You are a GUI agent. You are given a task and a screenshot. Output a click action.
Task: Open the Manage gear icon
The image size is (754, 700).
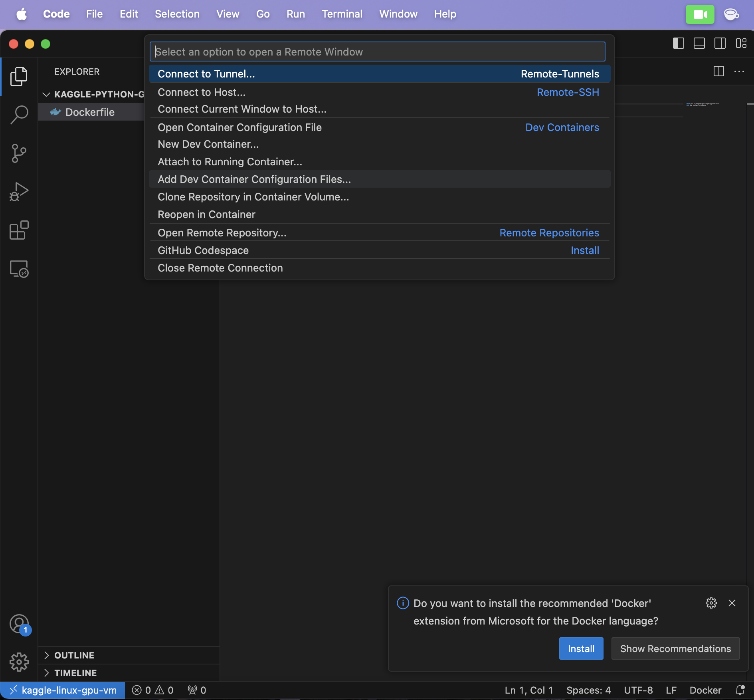click(x=19, y=662)
